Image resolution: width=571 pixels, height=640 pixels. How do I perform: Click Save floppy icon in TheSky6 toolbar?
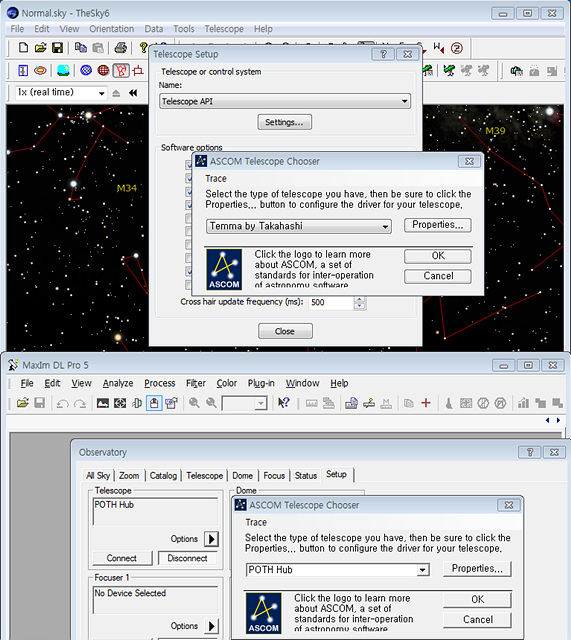coord(57,48)
